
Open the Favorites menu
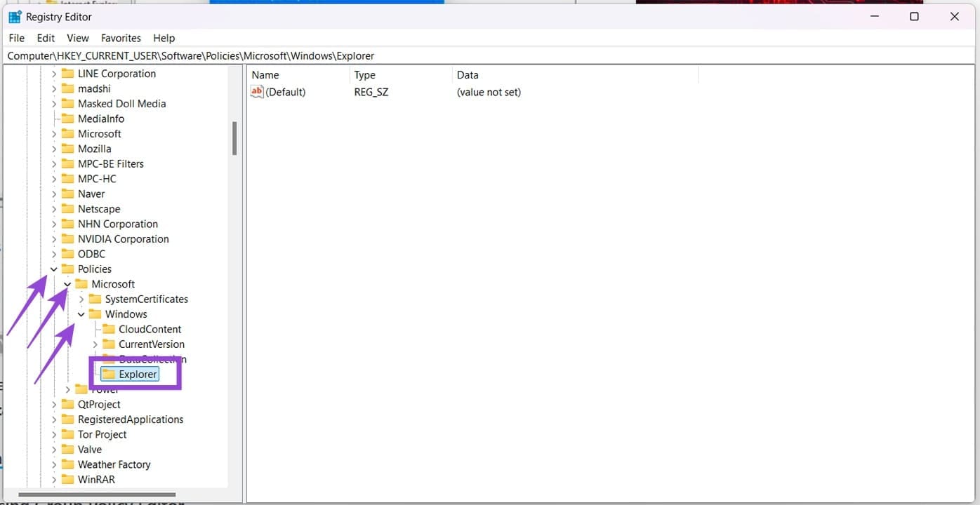click(121, 38)
